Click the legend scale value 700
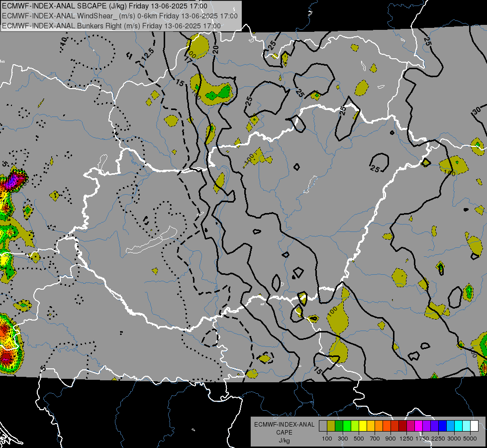The image size is (487, 448). (x=375, y=439)
